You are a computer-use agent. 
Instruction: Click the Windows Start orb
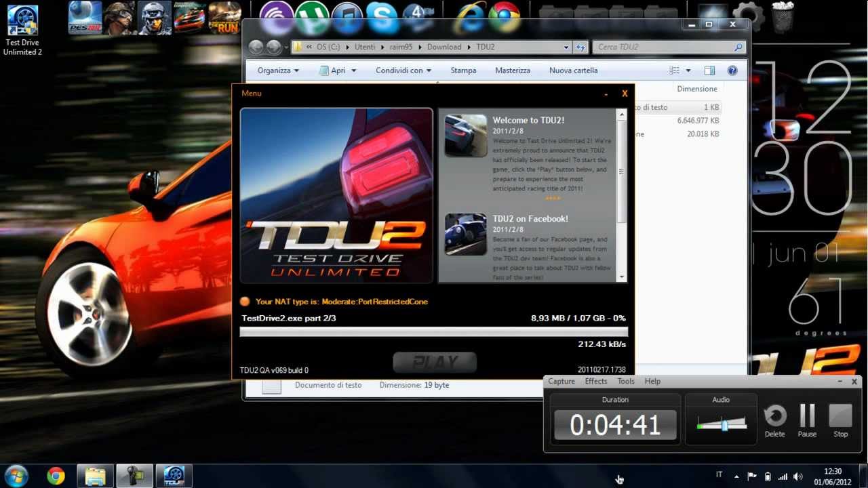coord(16,476)
